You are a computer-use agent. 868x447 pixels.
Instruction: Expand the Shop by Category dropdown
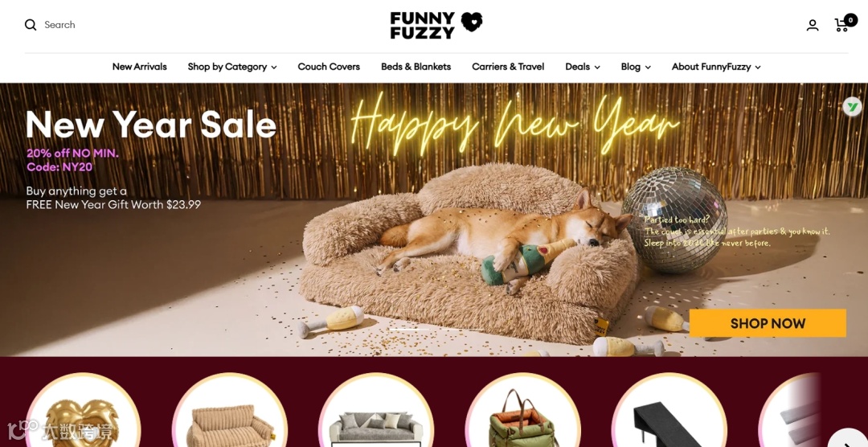[232, 67]
